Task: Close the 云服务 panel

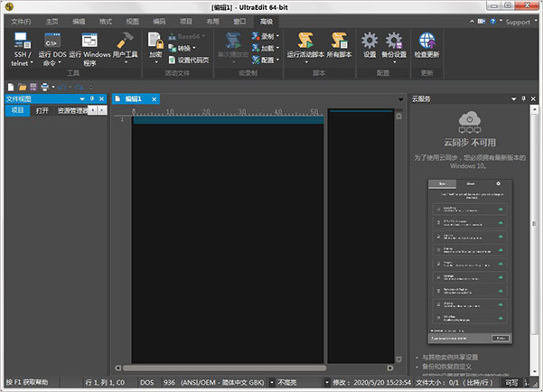Action: tap(533, 99)
